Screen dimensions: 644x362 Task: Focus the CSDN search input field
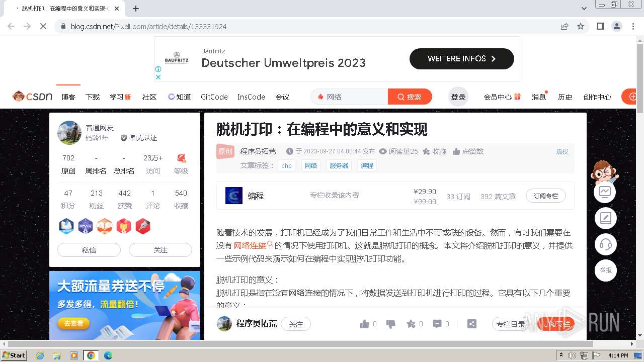point(350,97)
